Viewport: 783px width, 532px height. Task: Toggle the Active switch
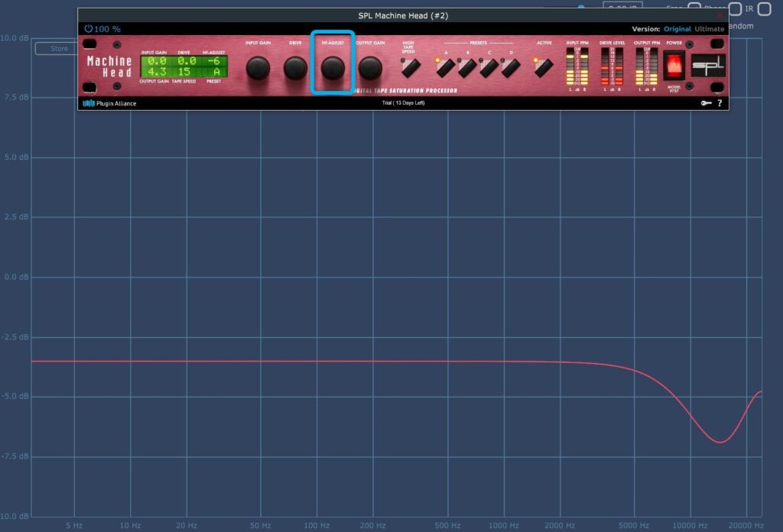click(544, 67)
